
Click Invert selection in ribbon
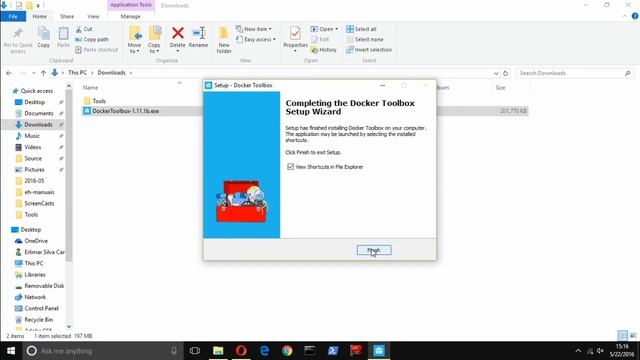pos(369,50)
